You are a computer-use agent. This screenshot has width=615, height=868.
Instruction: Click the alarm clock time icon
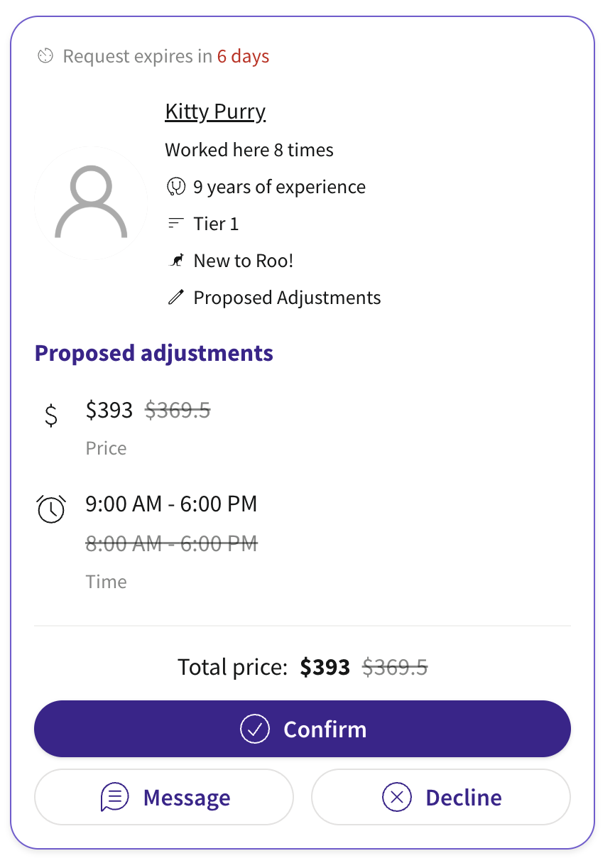coord(51,509)
